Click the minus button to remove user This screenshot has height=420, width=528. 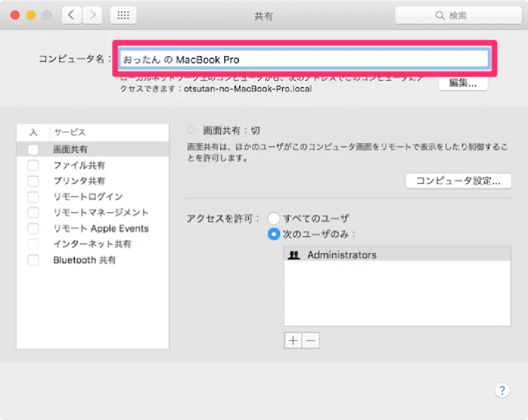click(x=311, y=341)
